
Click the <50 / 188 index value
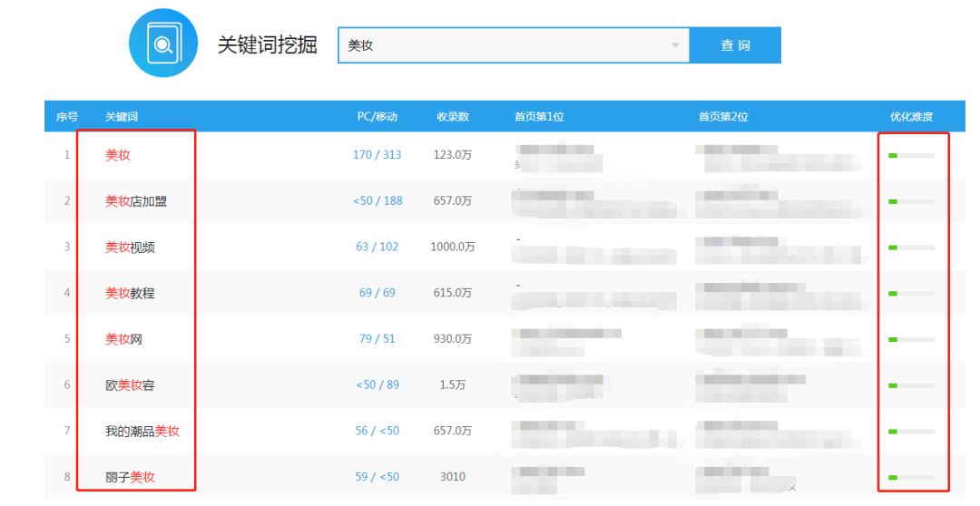coord(377,201)
